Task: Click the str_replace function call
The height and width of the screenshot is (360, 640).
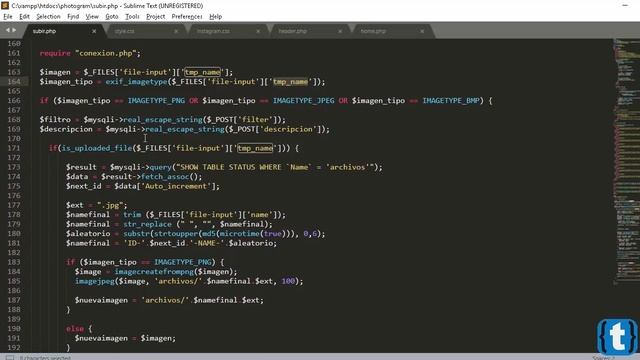Action: click(148, 224)
